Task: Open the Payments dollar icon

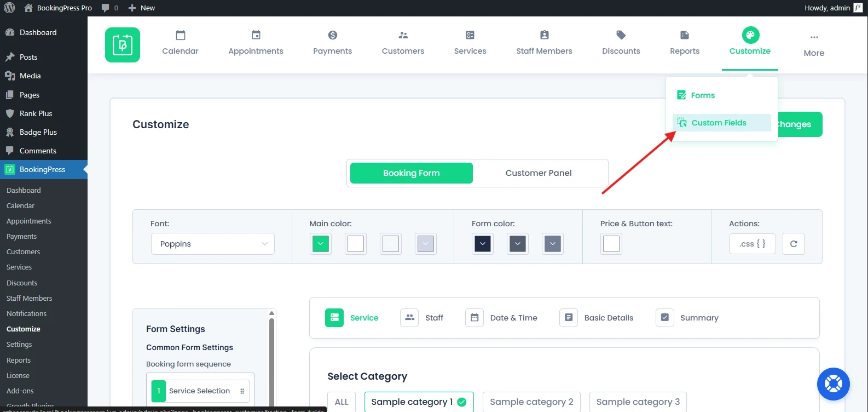Action: tap(333, 35)
